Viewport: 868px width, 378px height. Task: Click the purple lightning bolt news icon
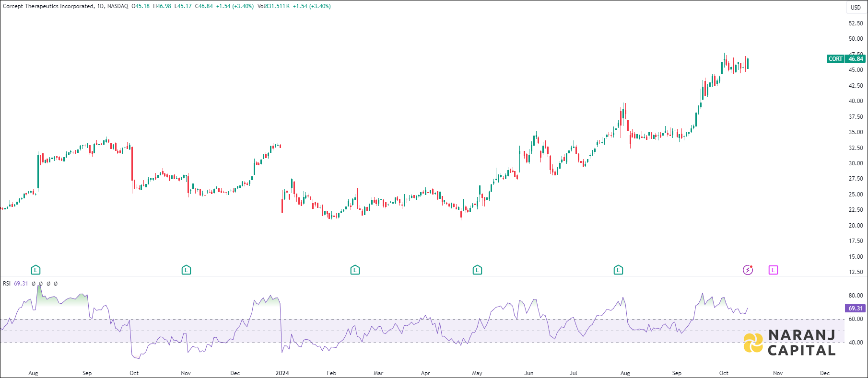(748, 270)
